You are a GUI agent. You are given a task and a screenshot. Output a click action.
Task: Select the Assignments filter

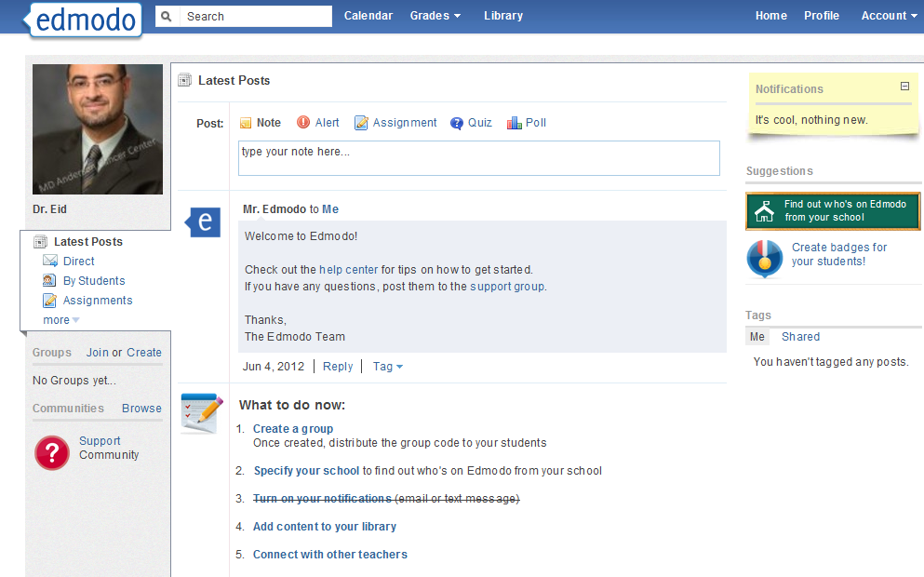(x=98, y=301)
